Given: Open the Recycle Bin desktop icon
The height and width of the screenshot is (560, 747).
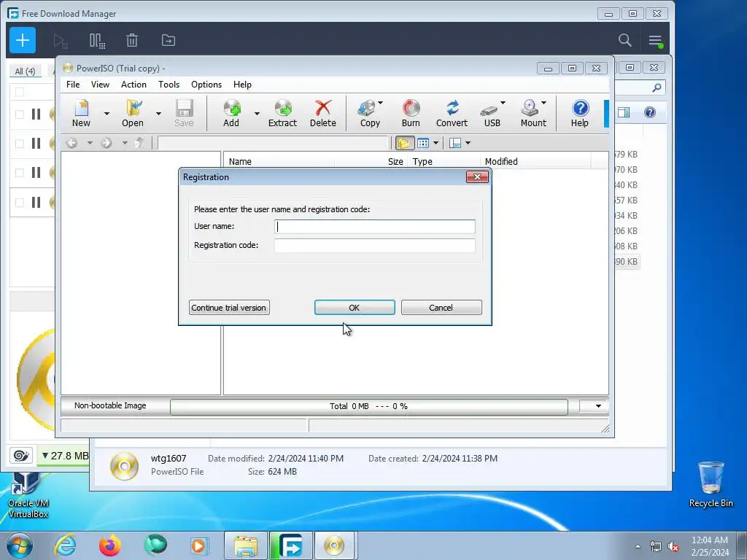Looking at the screenshot, I should (x=711, y=484).
